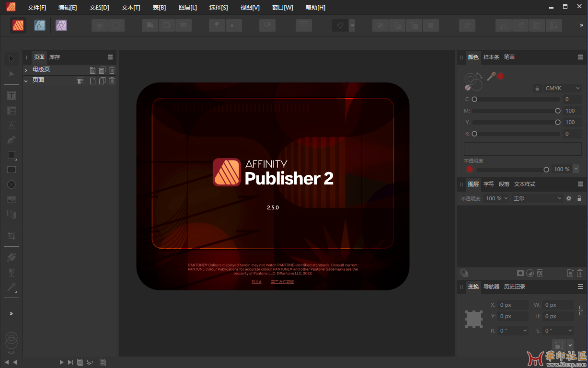Swap stroke and fill colors in the 颜色 panel

(x=479, y=76)
